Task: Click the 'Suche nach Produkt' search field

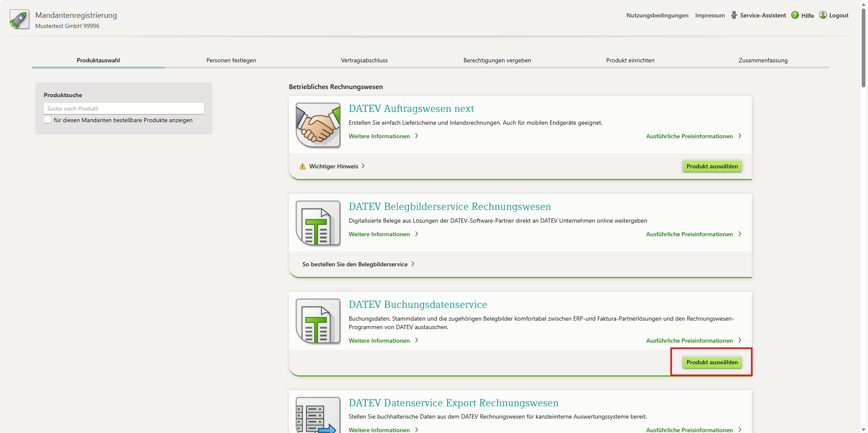Action: [x=124, y=109]
